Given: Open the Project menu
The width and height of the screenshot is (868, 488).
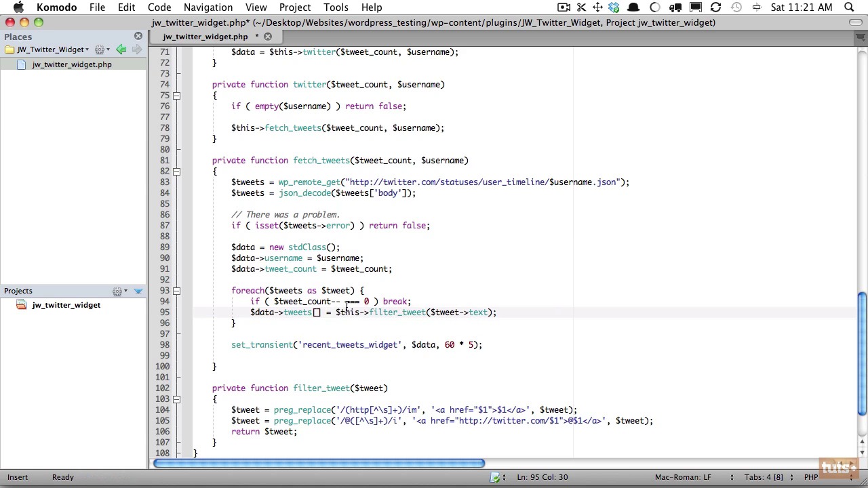Looking at the screenshot, I should click(x=295, y=7).
